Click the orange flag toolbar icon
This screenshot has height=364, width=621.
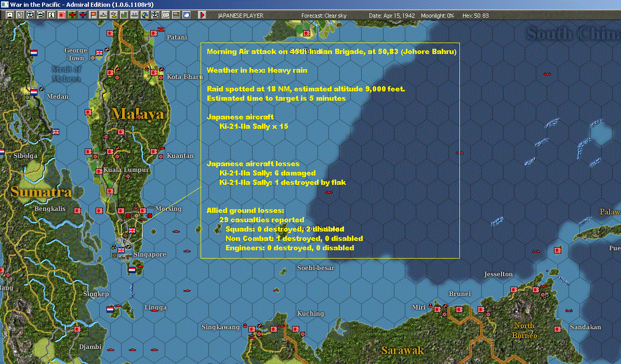pyautogui.click(x=93, y=15)
